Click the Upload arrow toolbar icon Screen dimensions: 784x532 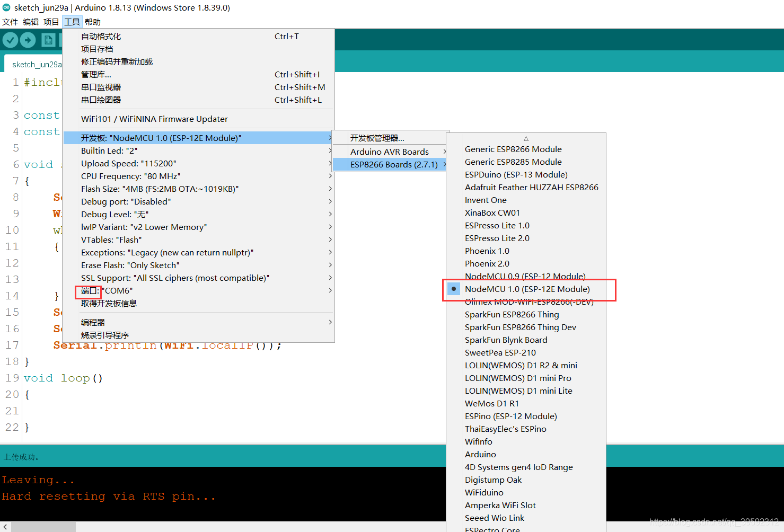(x=28, y=40)
